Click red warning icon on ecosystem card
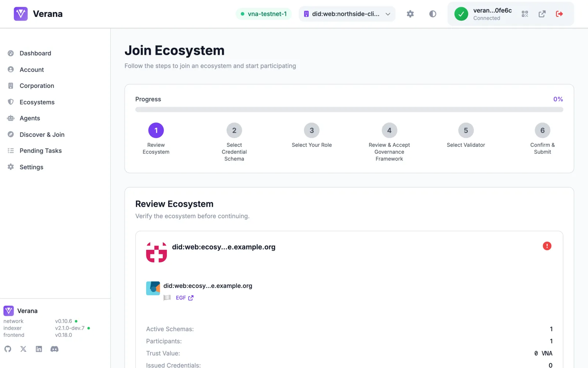The image size is (588, 368). coord(547,246)
